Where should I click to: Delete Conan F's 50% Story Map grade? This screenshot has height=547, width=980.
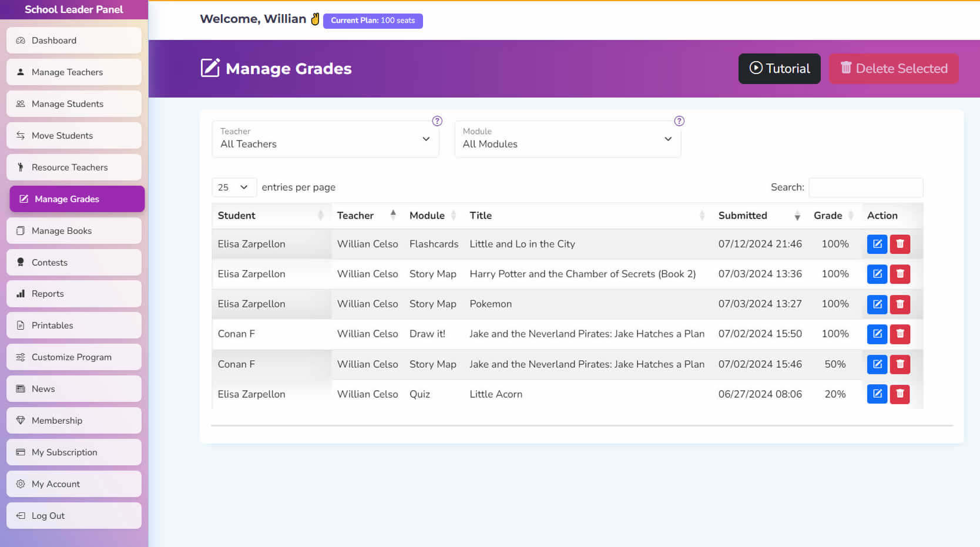[900, 364]
